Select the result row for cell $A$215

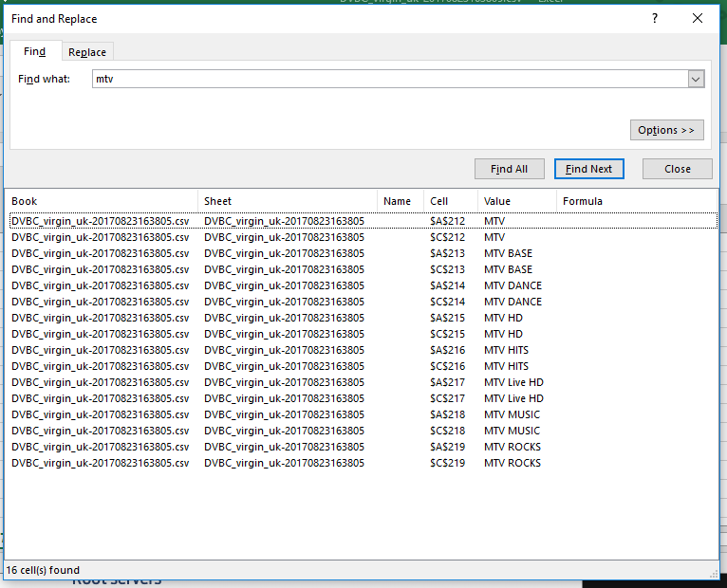[x=363, y=318]
